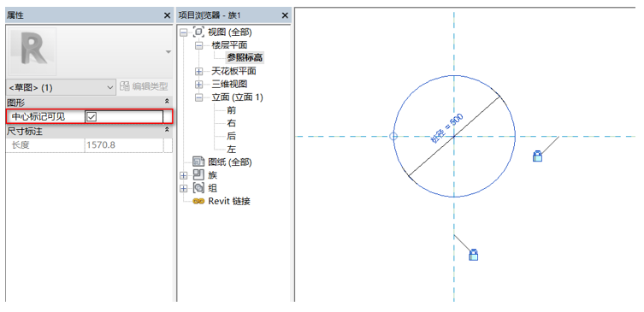Click the 组 groups icon
644x312 pixels.
pyautogui.click(x=198, y=188)
